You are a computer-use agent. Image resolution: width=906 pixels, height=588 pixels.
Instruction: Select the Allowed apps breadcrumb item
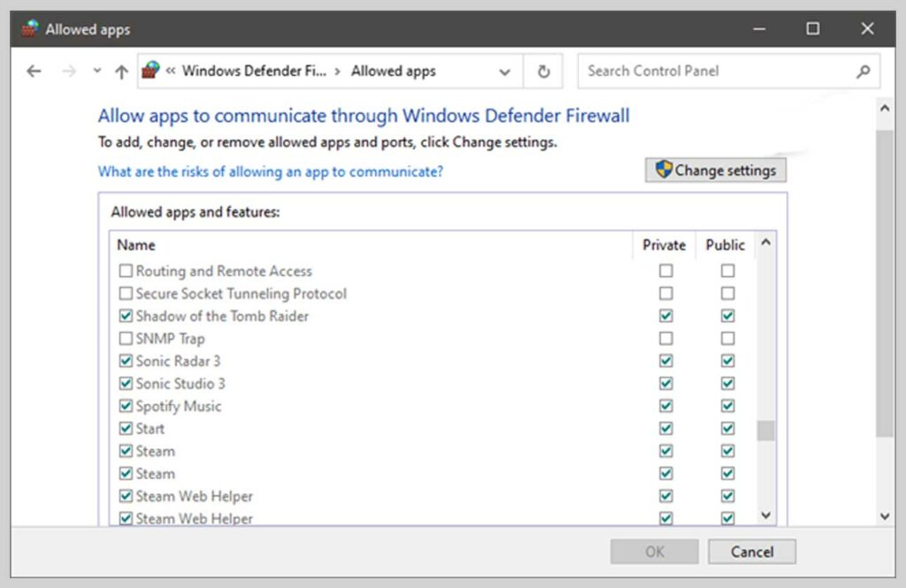coord(393,71)
